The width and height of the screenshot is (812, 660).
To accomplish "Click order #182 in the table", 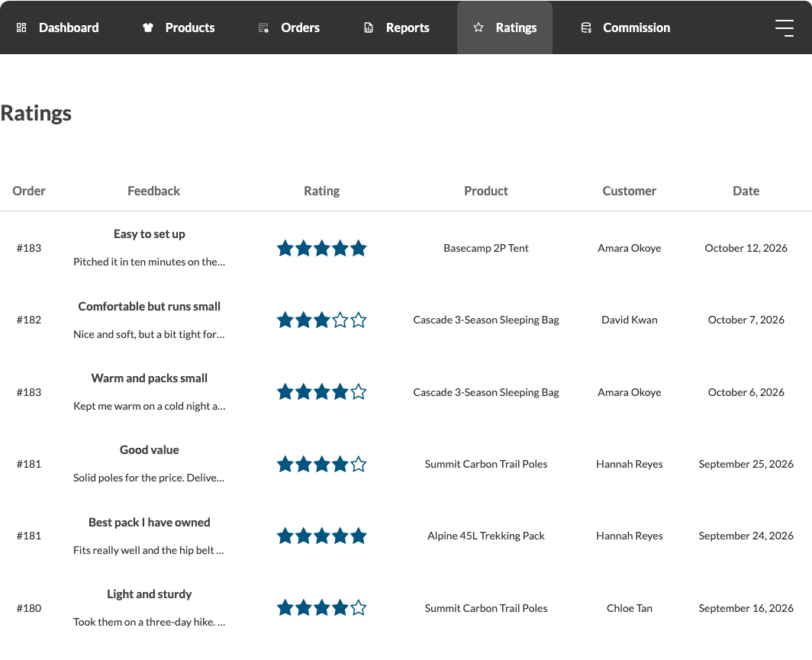I will (29, 320).
